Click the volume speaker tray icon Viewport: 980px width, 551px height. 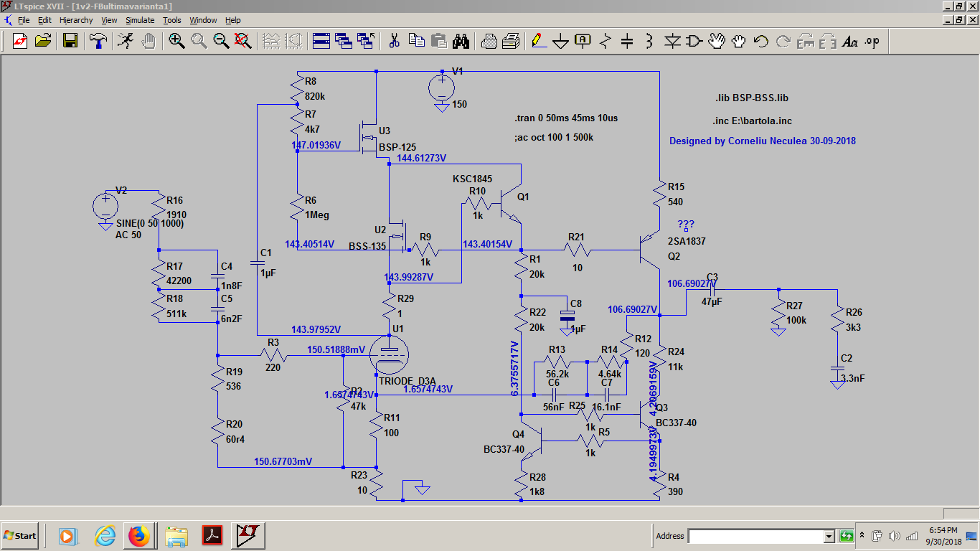pos(894,536)
